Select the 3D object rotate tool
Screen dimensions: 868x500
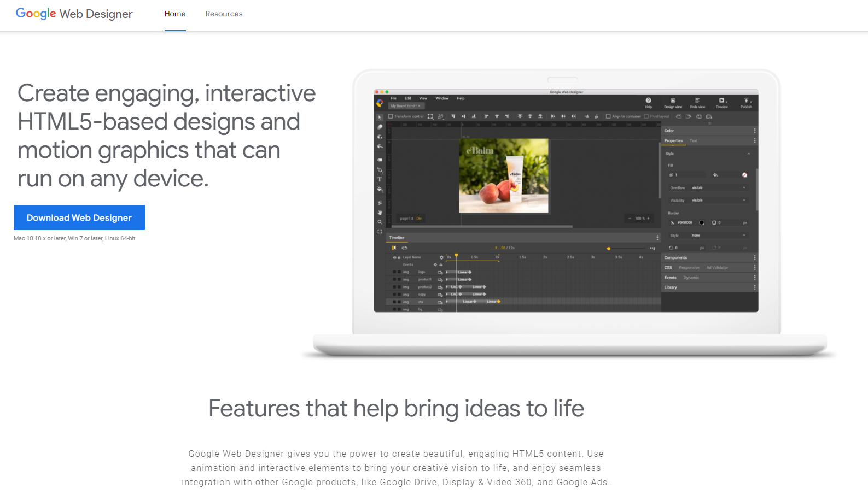click(380, 137)
